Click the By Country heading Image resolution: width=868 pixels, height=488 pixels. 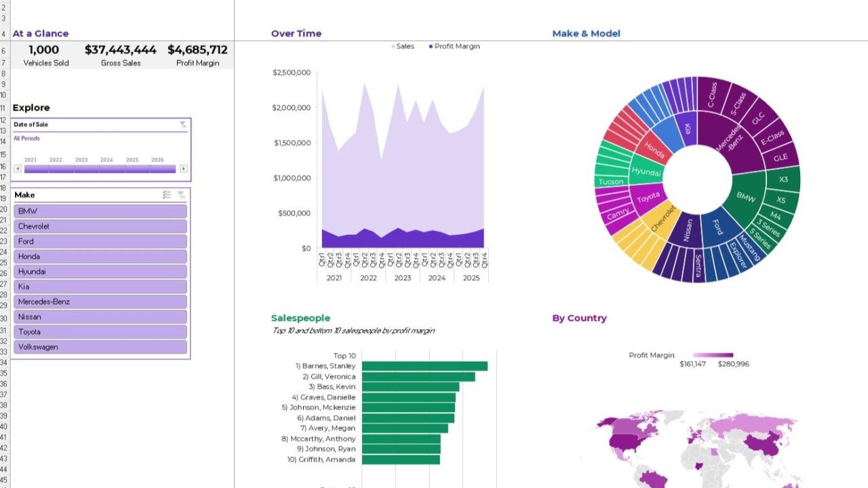pos(579,318)
